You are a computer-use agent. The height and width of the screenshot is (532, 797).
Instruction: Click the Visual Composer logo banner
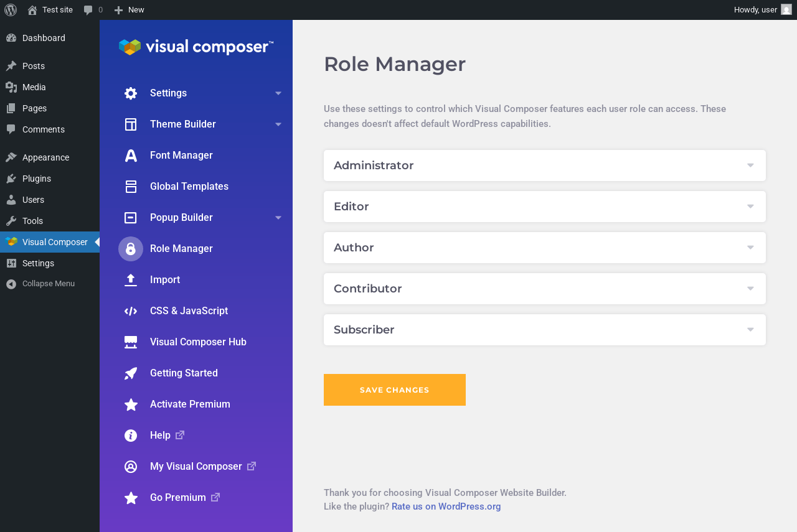tap(196, 47)
